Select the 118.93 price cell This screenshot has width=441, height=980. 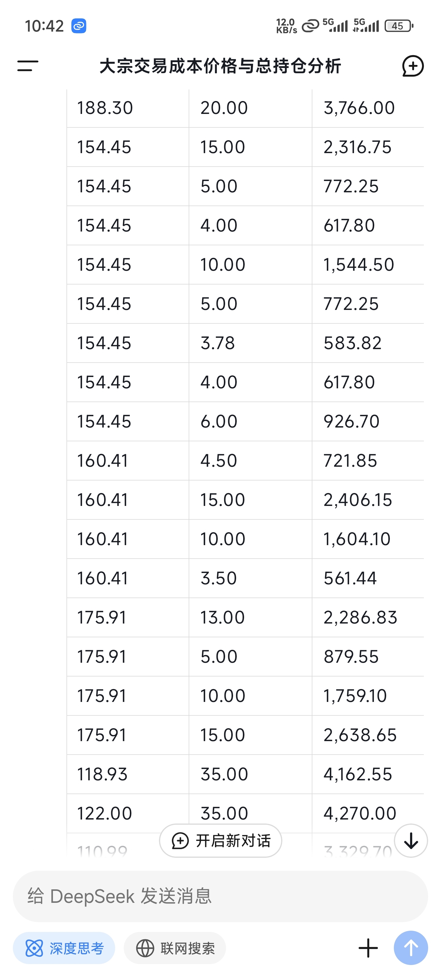pos(128,774)
